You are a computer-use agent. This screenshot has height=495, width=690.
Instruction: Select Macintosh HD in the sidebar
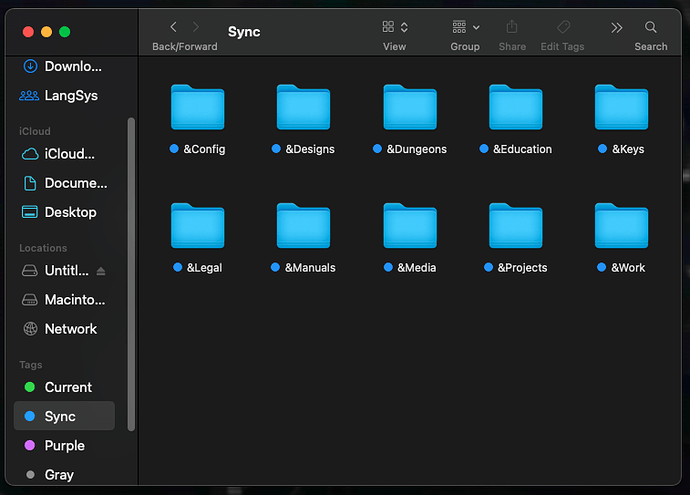coord(64,300)
